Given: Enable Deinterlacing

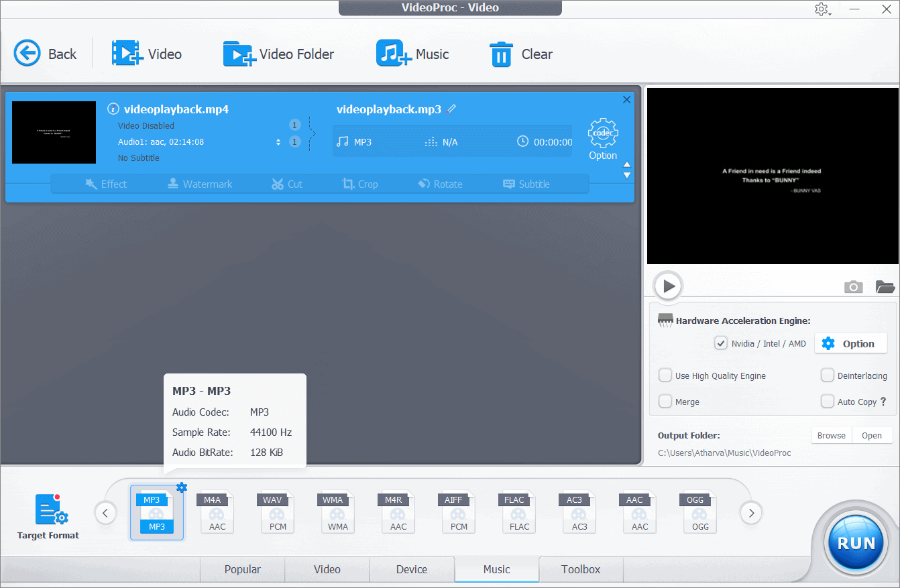Looking at the screenshot, I should pos(827,375).
